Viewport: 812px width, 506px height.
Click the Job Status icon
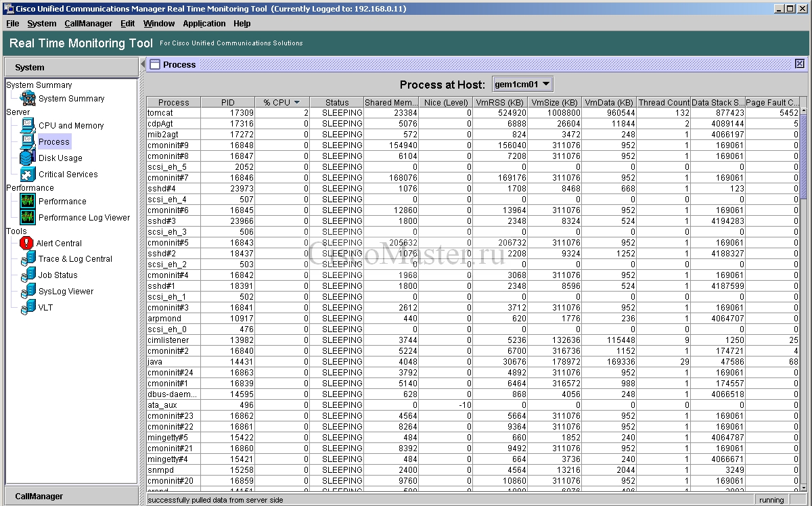coord(28,275)
